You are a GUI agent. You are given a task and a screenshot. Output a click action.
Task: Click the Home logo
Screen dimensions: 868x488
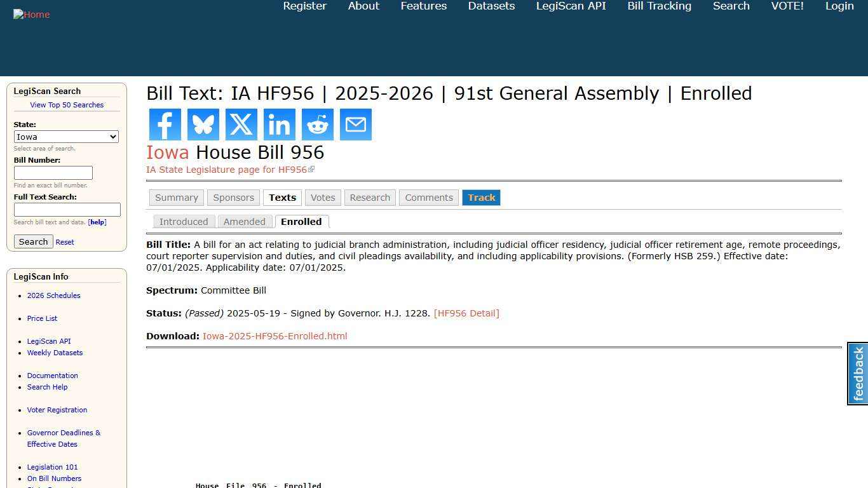click(31, 14)
